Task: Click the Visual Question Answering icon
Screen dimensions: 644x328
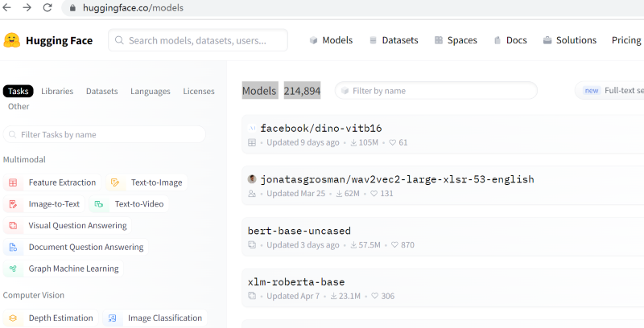Action: tap(13, 226)
